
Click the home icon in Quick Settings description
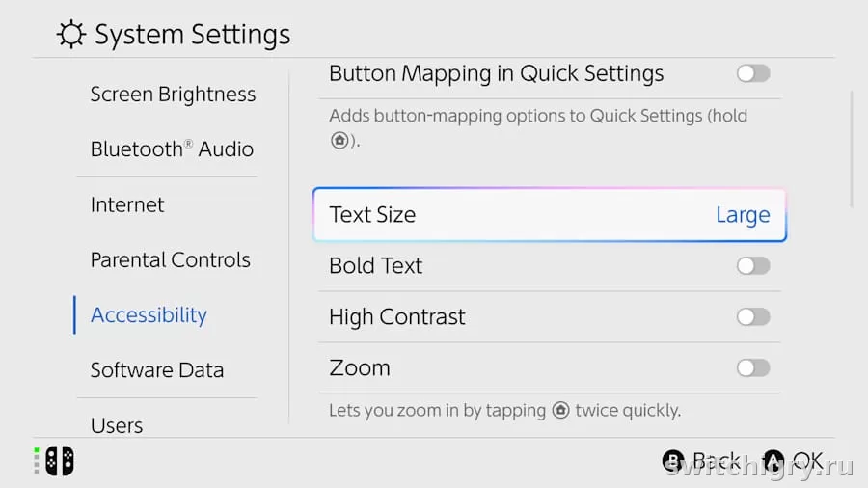[x=339, y=141]
